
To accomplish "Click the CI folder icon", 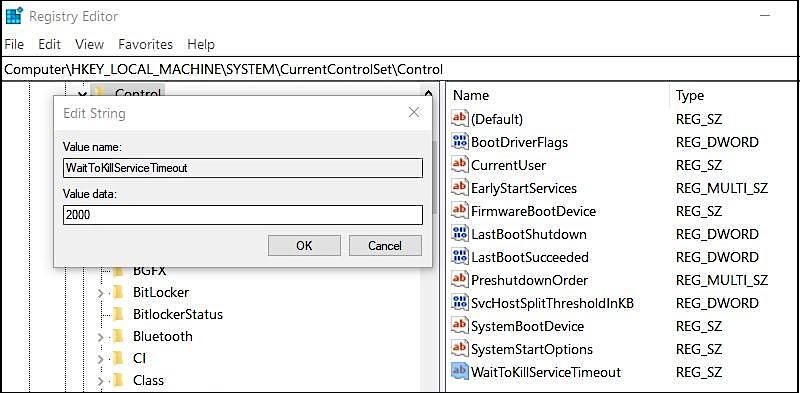I will coord(118,358).
